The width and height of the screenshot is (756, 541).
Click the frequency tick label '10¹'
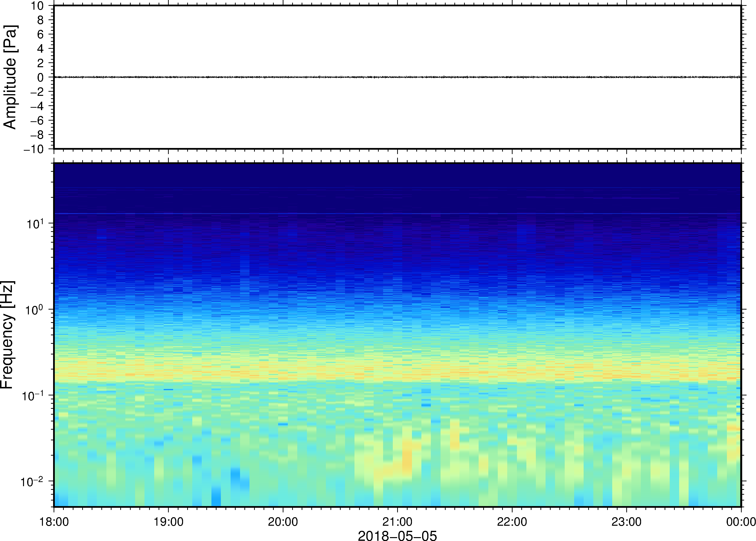[35, 223]
